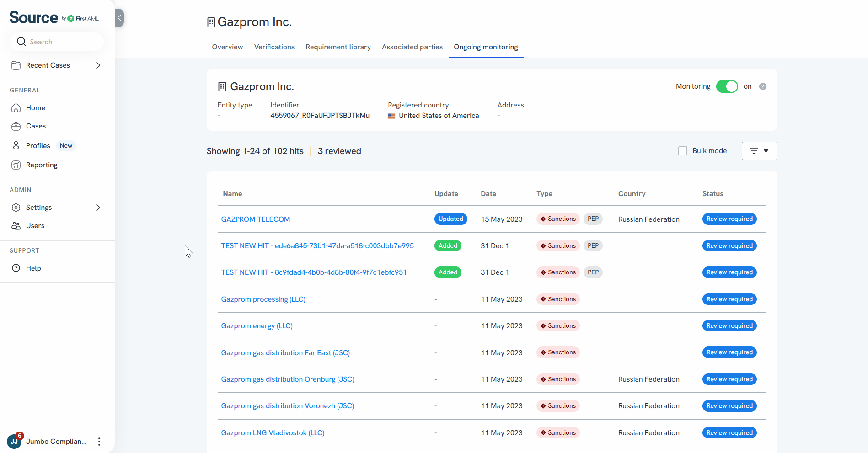868x453 pixels.
Task: Click the Status column header
Action: (x=713, y=194)
